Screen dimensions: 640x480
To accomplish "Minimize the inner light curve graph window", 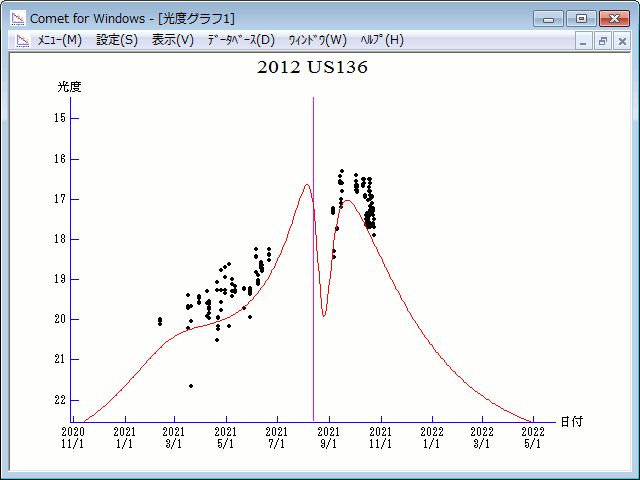I will pyautogui.click(x=585, y=41).
